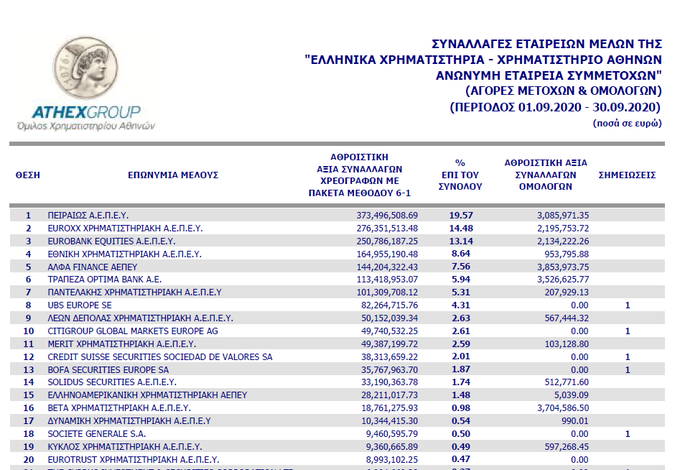The width and height of the screenshot is (680, 470).
Task: Click member UBS EUROPE SE
Action: [x=79, y=305]
